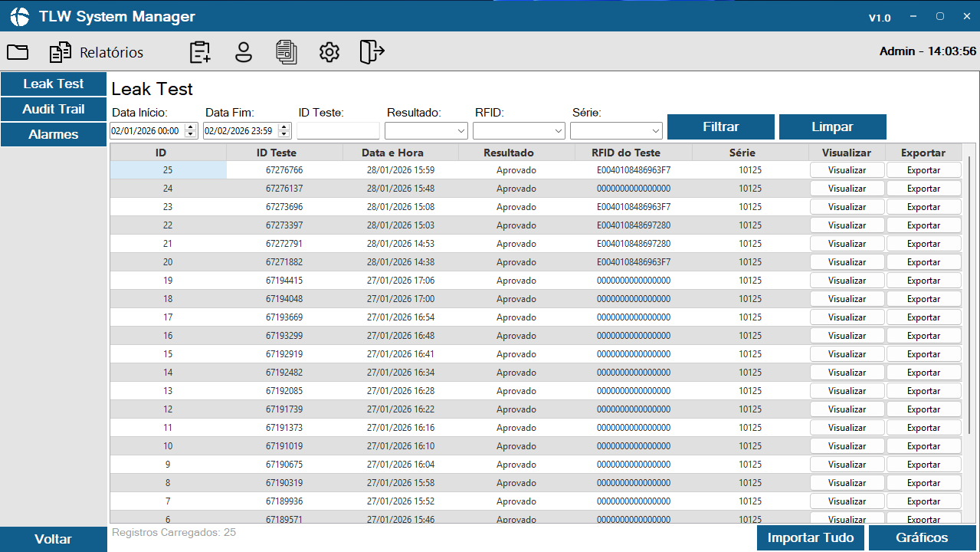Click the folder icon in the toolbar
980x552 pixels.
click(x=18, y=52)
